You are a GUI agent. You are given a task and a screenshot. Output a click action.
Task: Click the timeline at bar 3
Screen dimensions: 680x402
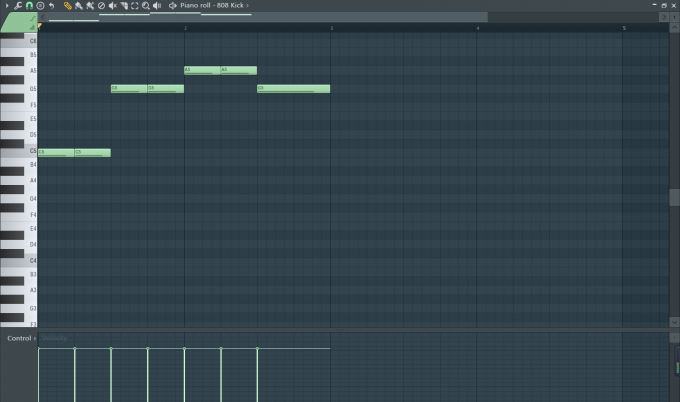coord(332,28)
